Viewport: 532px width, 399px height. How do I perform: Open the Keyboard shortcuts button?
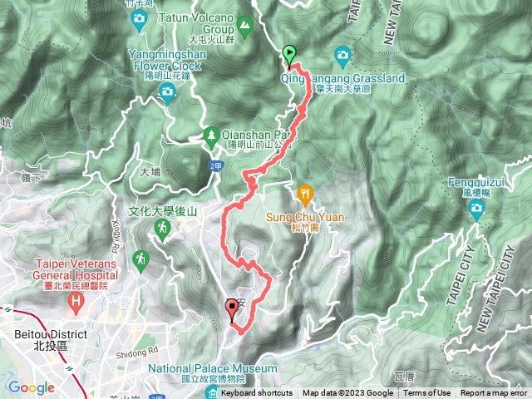[257, 393]
